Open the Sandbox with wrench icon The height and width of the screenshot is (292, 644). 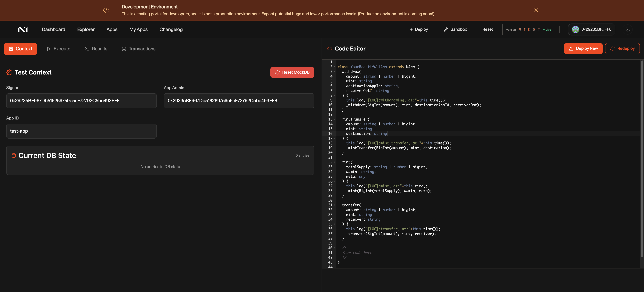455,29
